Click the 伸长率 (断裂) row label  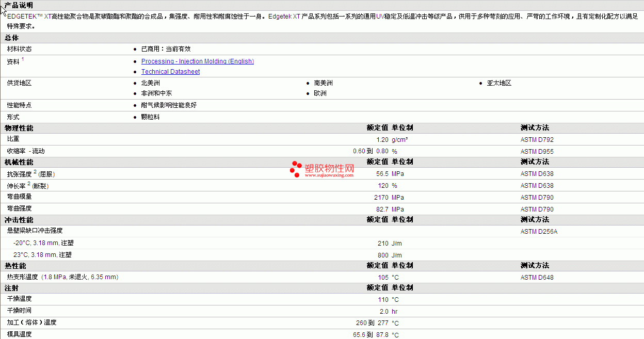[x=27, y=186]
